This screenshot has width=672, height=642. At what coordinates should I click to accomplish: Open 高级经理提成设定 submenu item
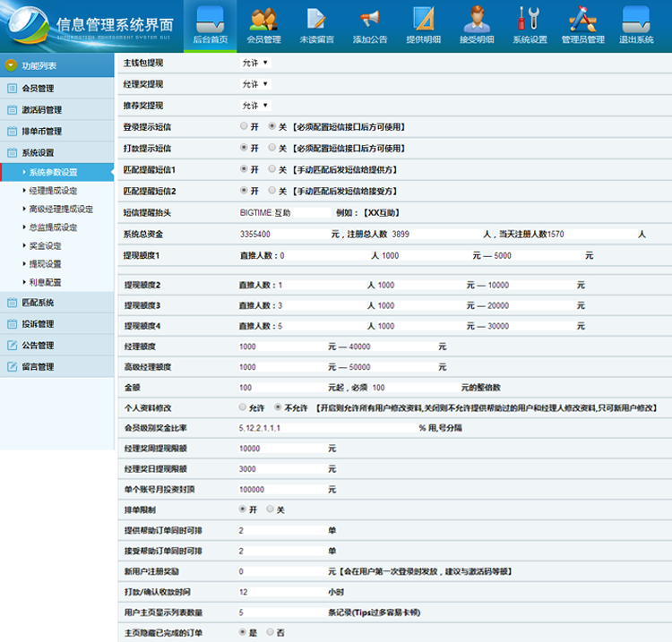point(61,209)
